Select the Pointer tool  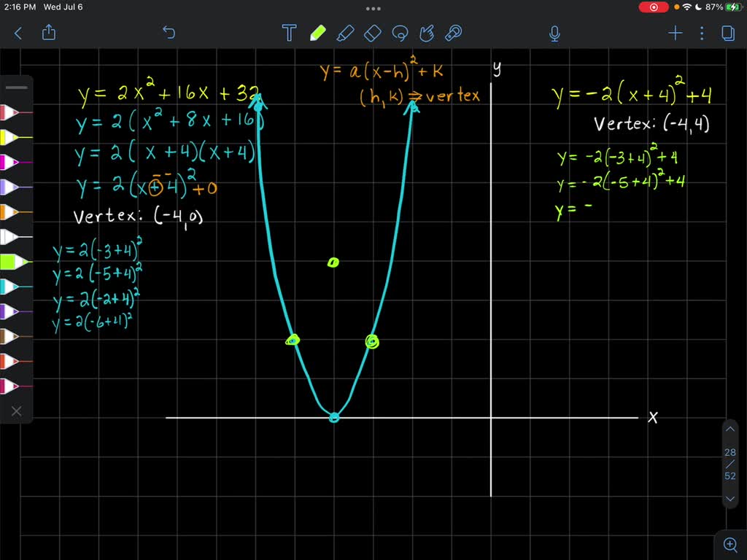pos(427,33)
